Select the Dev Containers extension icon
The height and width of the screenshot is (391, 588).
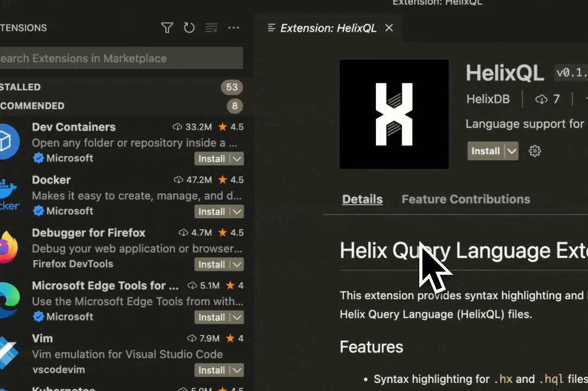coord(9,141)
